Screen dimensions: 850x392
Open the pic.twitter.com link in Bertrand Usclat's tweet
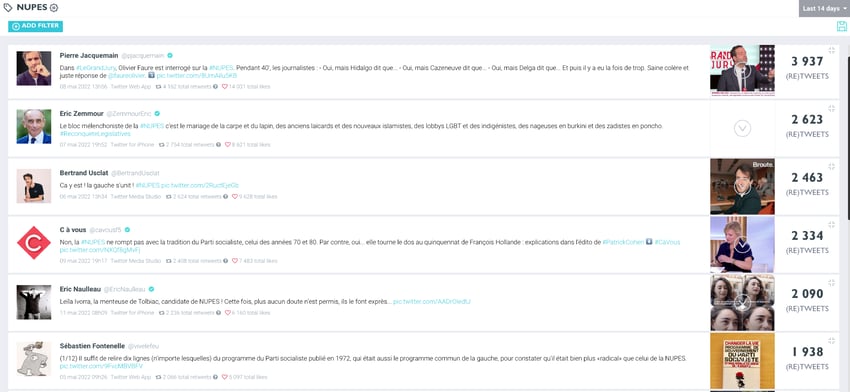point(200,185)
